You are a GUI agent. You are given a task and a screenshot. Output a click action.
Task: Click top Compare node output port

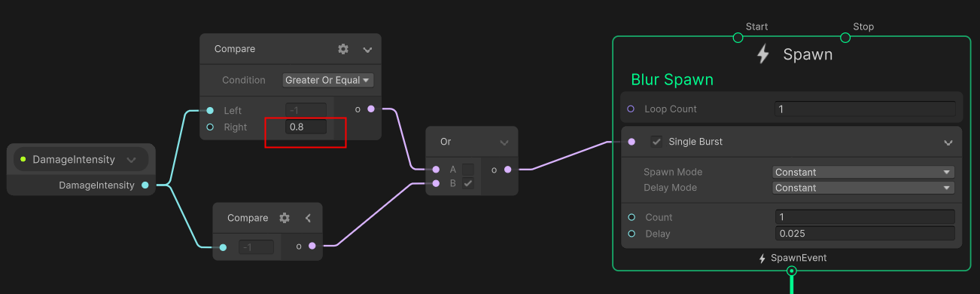point(370,110)
